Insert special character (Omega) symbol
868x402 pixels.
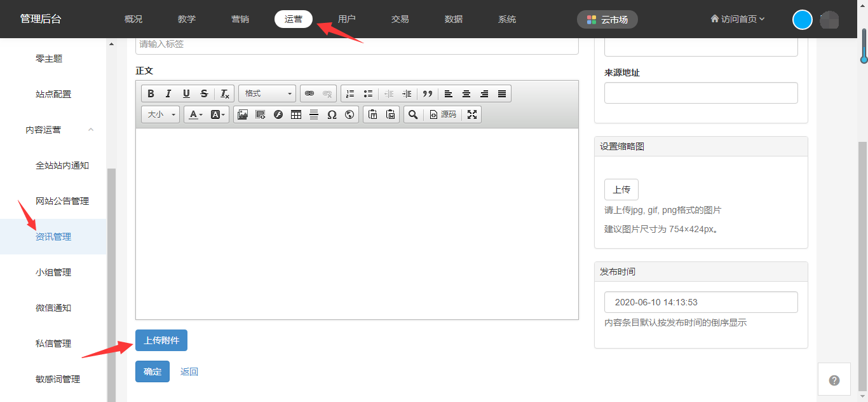tap(332, 114)
